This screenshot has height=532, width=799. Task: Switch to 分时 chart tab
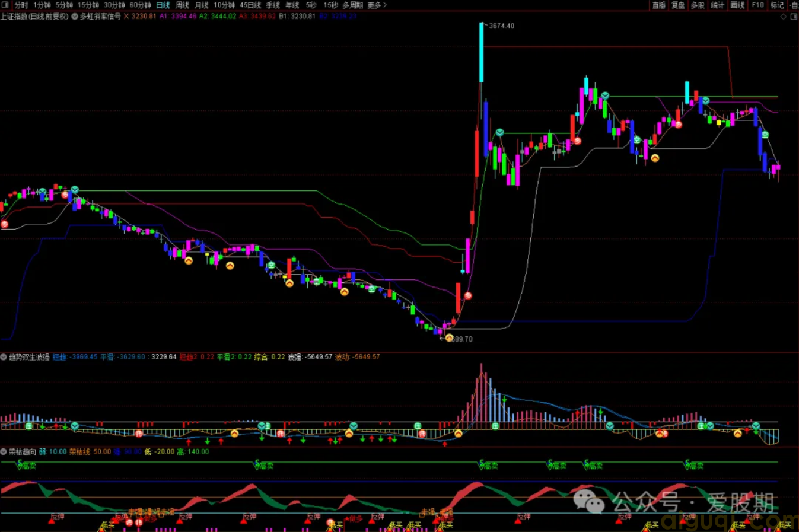point(21,5)
